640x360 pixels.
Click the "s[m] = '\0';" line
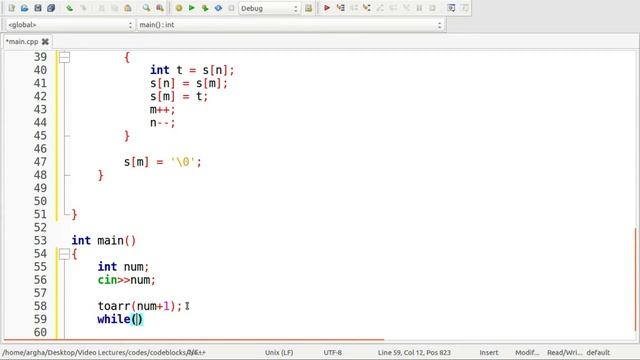pos(163,162)
